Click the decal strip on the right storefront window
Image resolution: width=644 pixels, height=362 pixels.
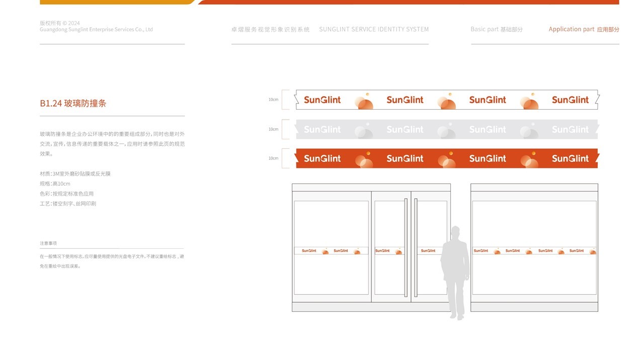tap(534, 250)
